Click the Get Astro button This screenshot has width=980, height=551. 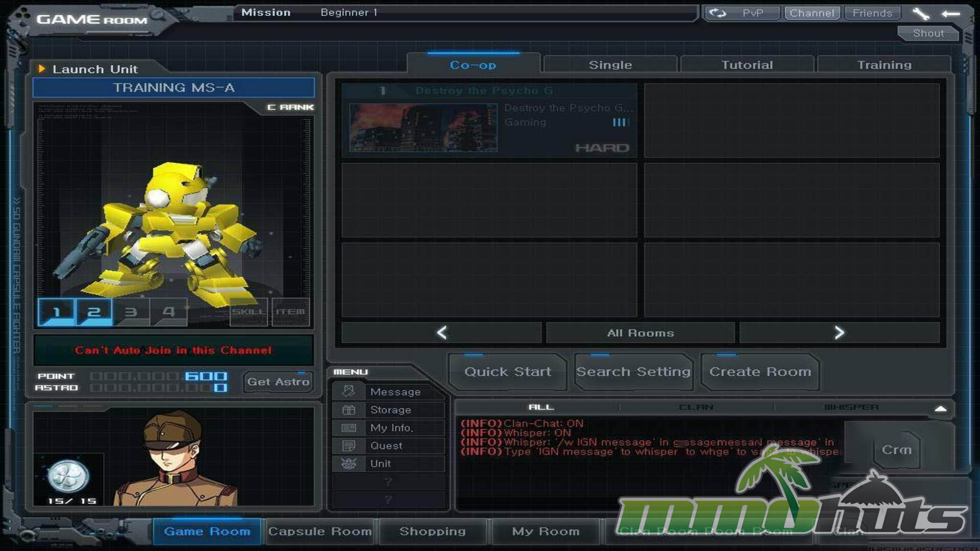[278, 382]
